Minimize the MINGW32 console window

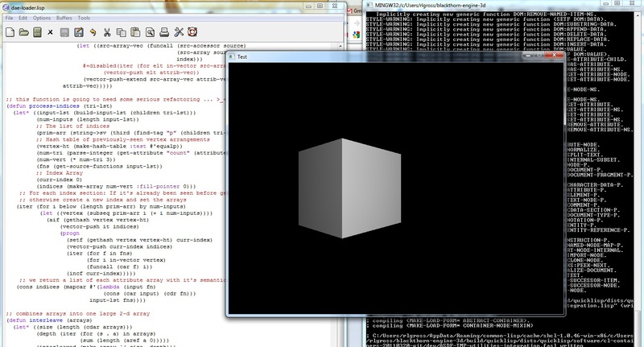pos(606,3)
